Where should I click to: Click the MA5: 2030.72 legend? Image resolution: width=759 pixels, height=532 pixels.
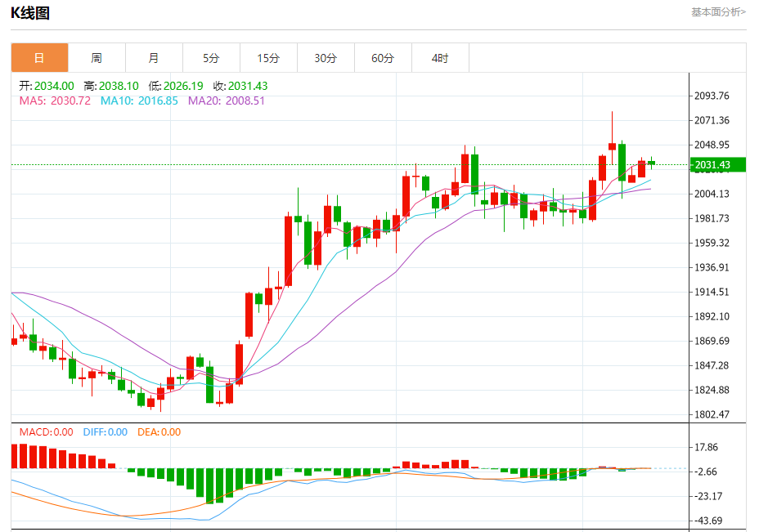pos(55,101)
